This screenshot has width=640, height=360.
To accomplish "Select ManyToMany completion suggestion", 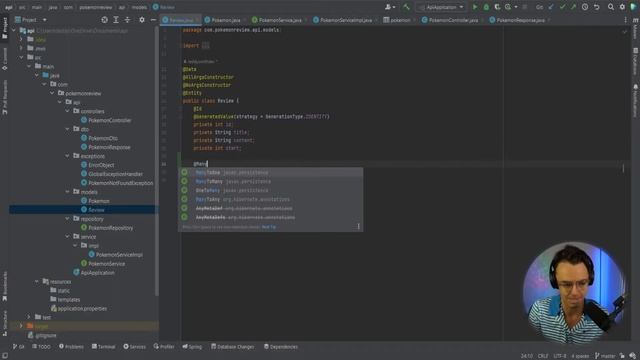I will [270, 182].
